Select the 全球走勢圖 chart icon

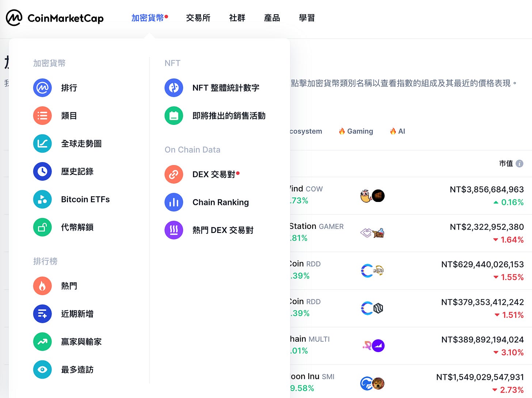click(42, 143)
